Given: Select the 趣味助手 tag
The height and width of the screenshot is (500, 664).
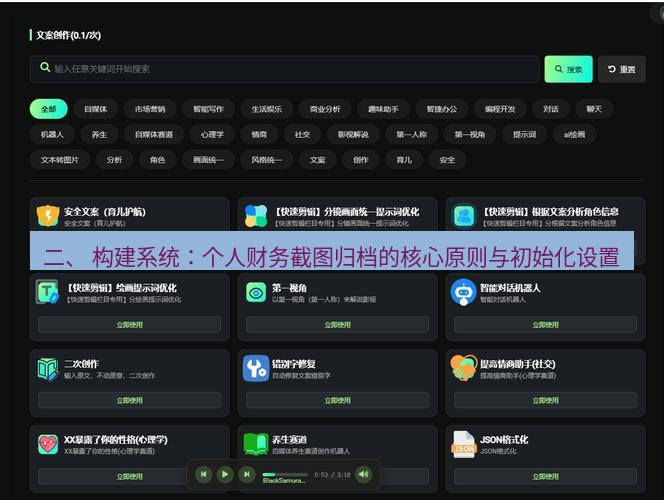Looking at the screenshot, I should [383, 109].
